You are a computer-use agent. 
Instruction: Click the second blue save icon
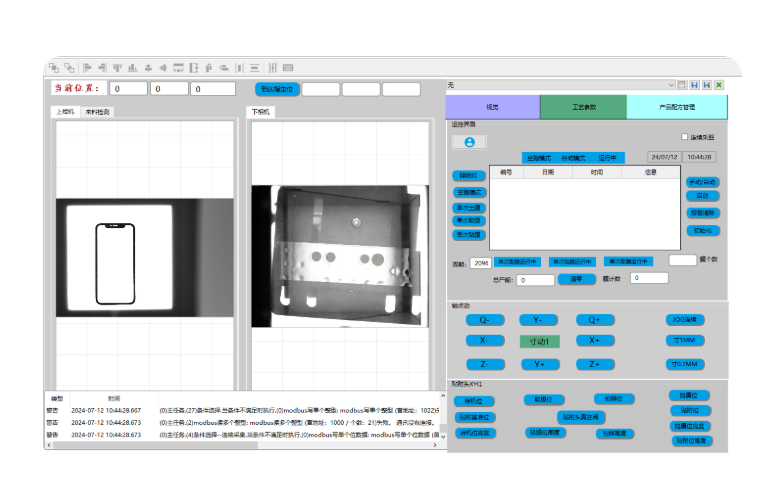click(706, 86)
